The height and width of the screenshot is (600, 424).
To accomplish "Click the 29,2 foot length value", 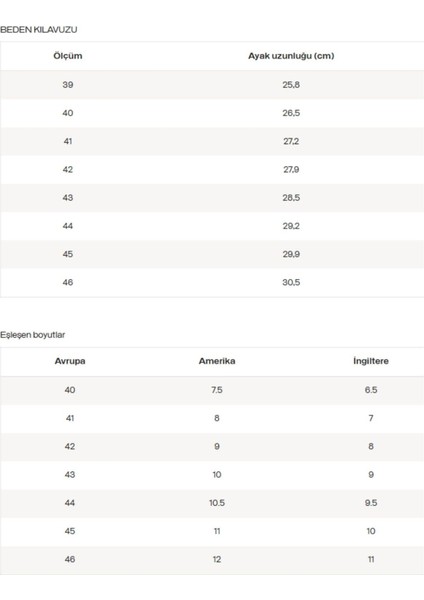I will click(x=291, y=226).
